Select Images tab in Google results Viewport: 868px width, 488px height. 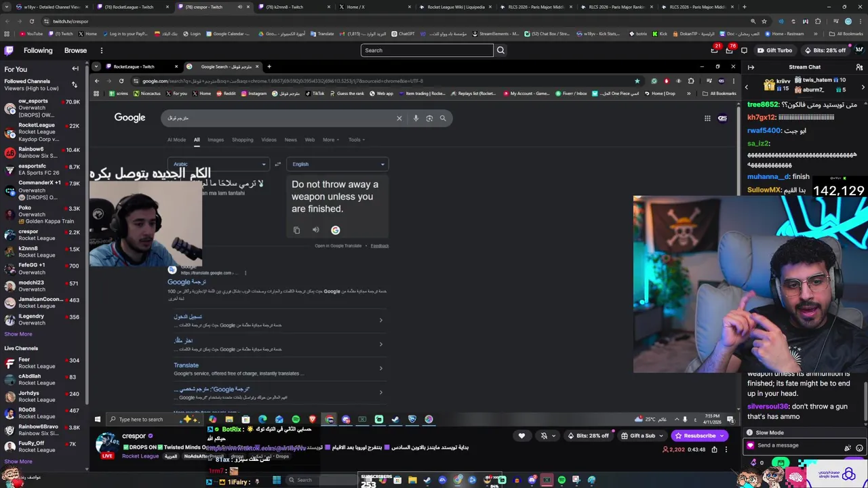(216, 140)
